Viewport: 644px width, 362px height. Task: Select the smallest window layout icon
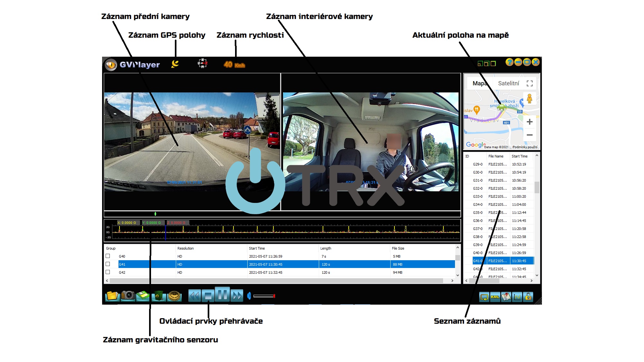[480, 64]
